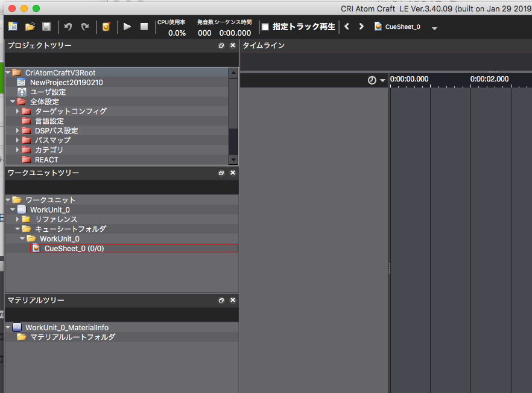Collapse the WorkUnit_0 work unit node

pyautogui.click(x=13, y=209)
